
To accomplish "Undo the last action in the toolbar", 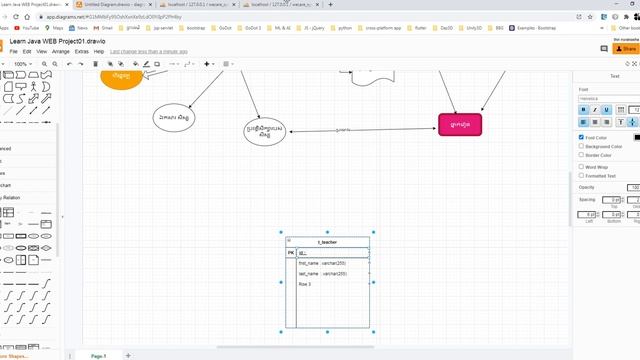I will tap(69, 64).
